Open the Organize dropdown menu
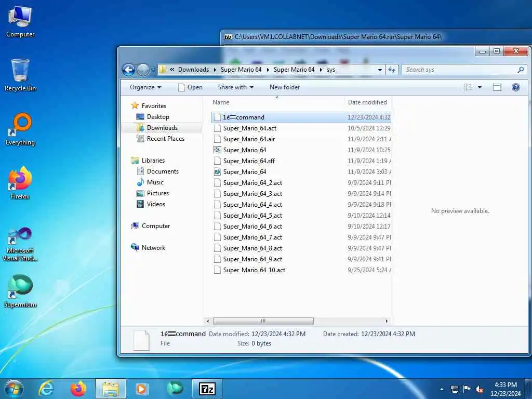The height and width of the screenshot is (399, 532). click(x=145, y=87)
